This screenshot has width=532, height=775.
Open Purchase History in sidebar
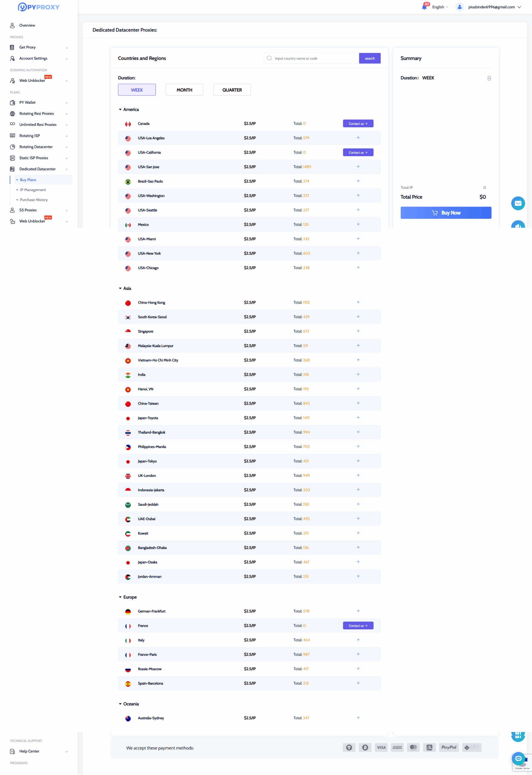click(x=34, y=200)
